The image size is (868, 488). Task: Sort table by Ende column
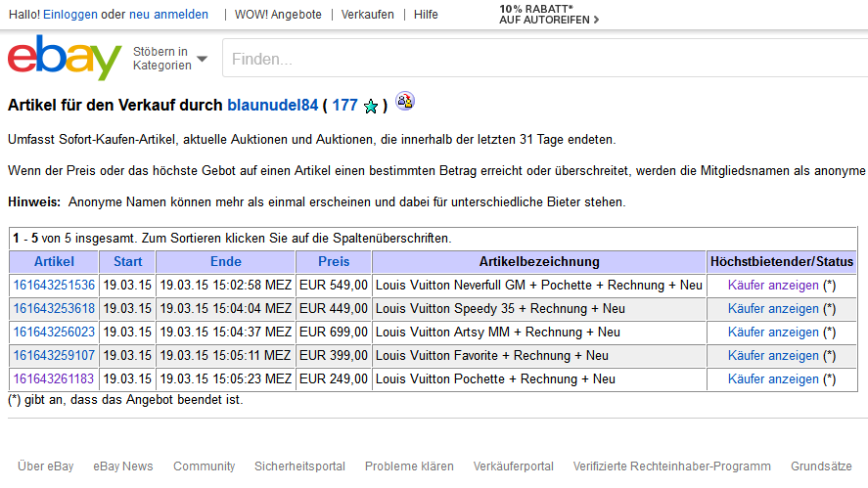[226, 262]
